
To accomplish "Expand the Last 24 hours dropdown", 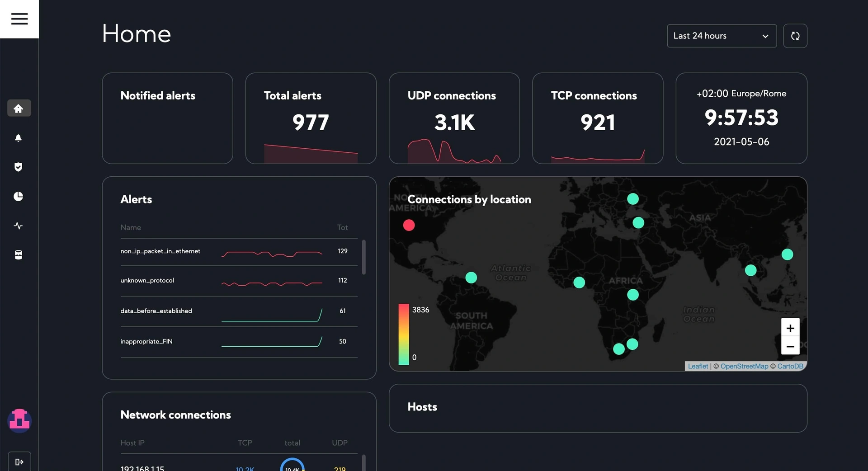I will (722, 36).
